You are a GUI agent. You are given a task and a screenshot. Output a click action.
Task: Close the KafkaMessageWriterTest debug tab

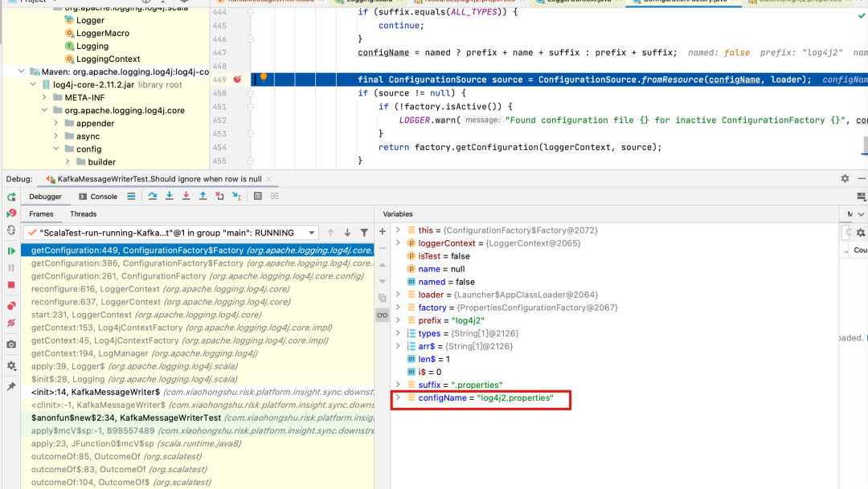coord(269,179)
